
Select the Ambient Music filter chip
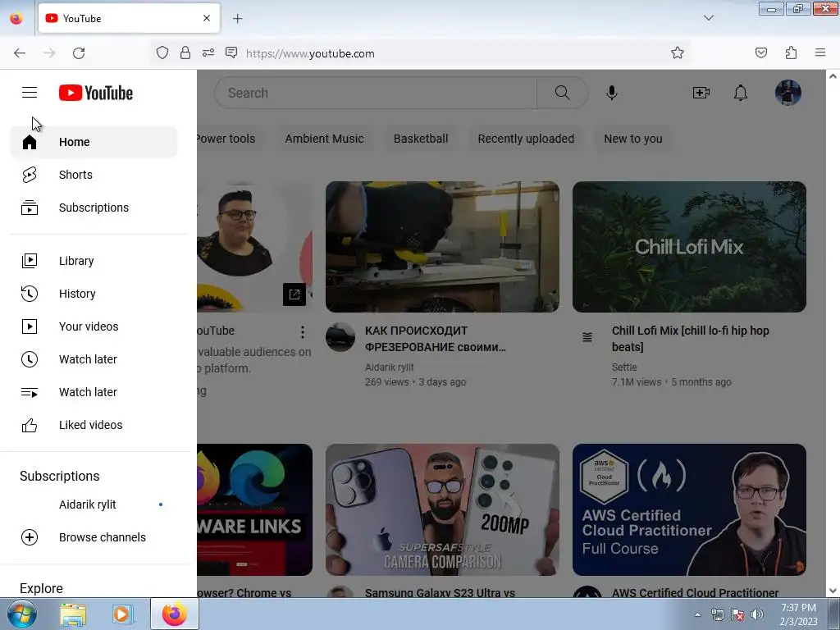324,139
